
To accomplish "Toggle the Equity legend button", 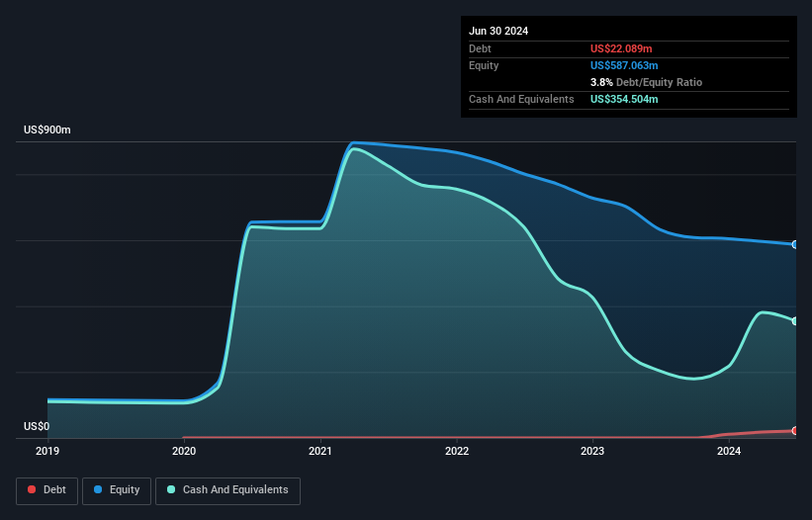I will tap(117, 490).
